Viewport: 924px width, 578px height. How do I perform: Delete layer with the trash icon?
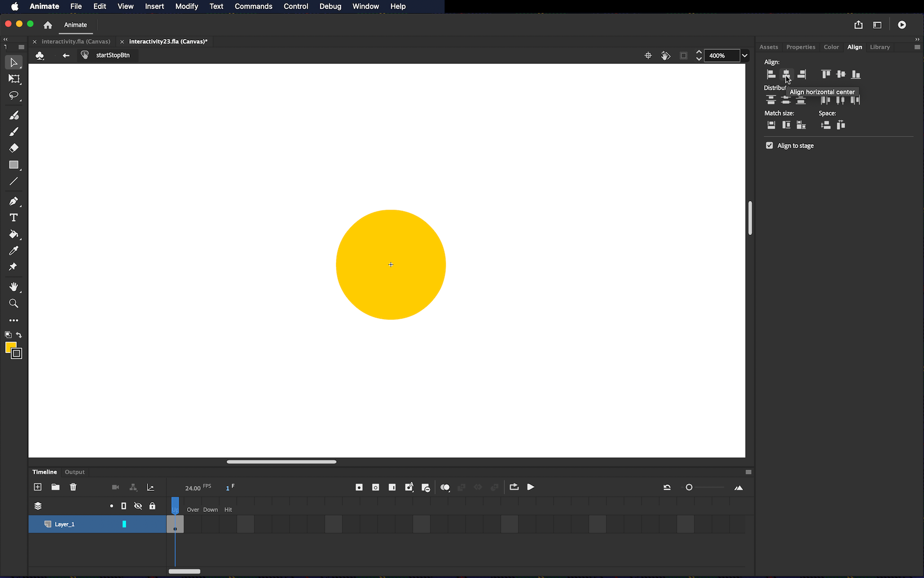[x=73, y=487]
